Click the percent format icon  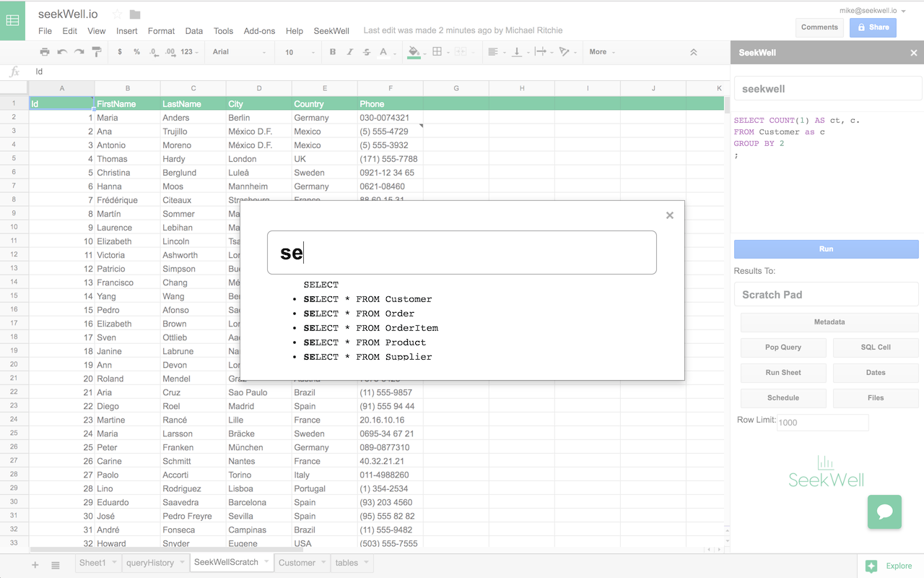coord(137,52)
